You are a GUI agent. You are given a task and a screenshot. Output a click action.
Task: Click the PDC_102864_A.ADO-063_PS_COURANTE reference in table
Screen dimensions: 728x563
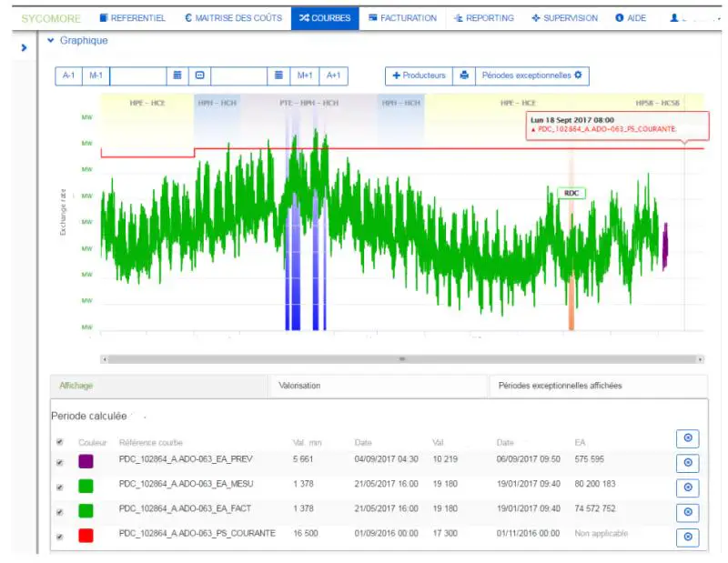197,533
